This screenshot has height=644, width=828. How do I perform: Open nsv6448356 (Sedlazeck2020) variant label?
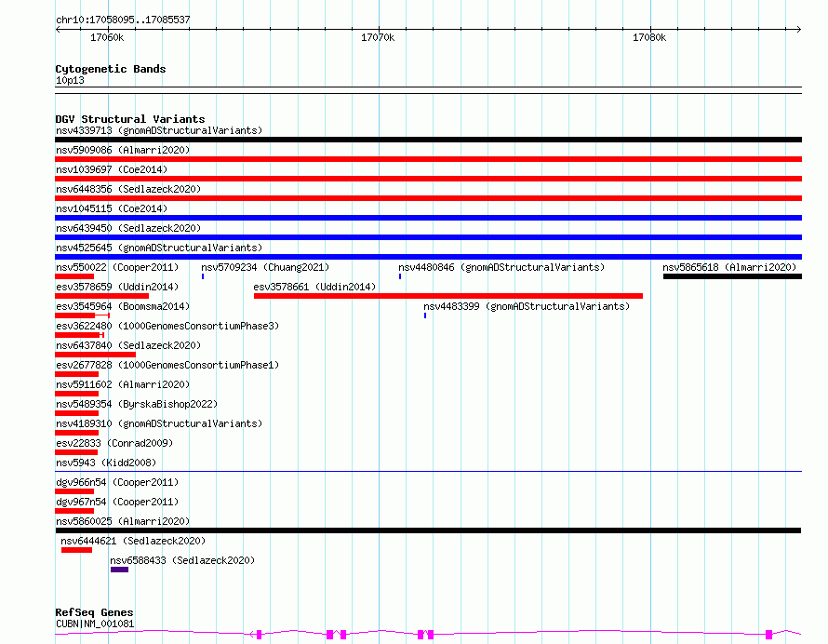(x=128, y=189)
